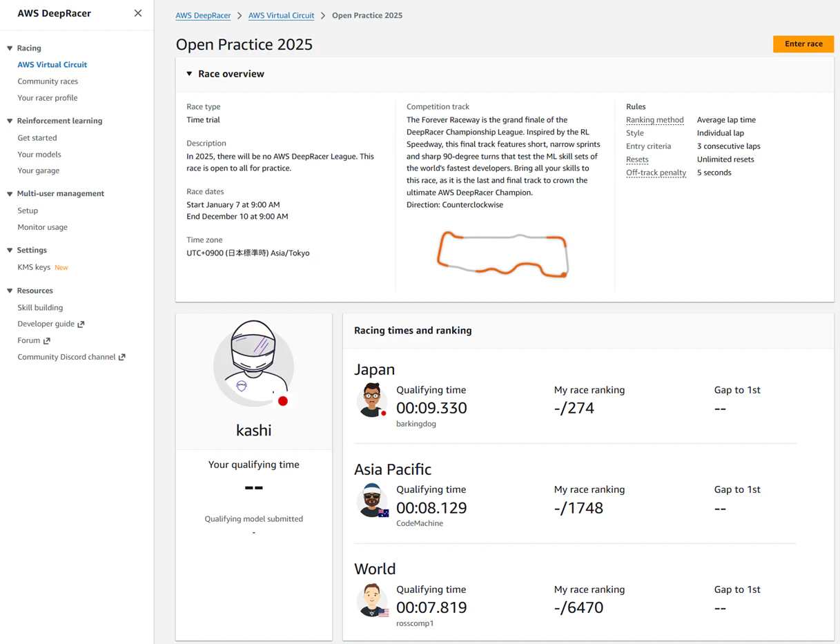Open Your garage
Screen dimensions: 840x644
click(x=39, y=170)
